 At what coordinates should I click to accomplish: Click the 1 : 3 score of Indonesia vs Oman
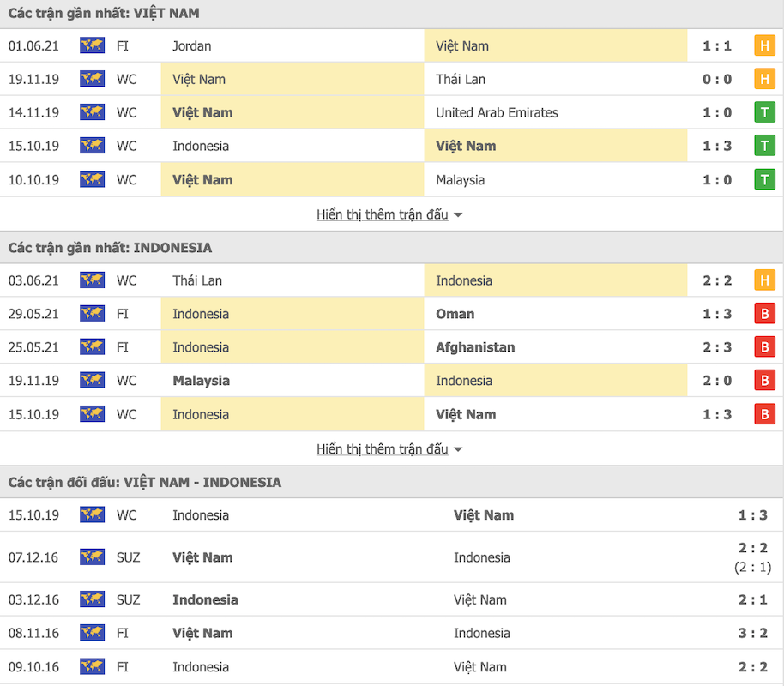[717, 314]
